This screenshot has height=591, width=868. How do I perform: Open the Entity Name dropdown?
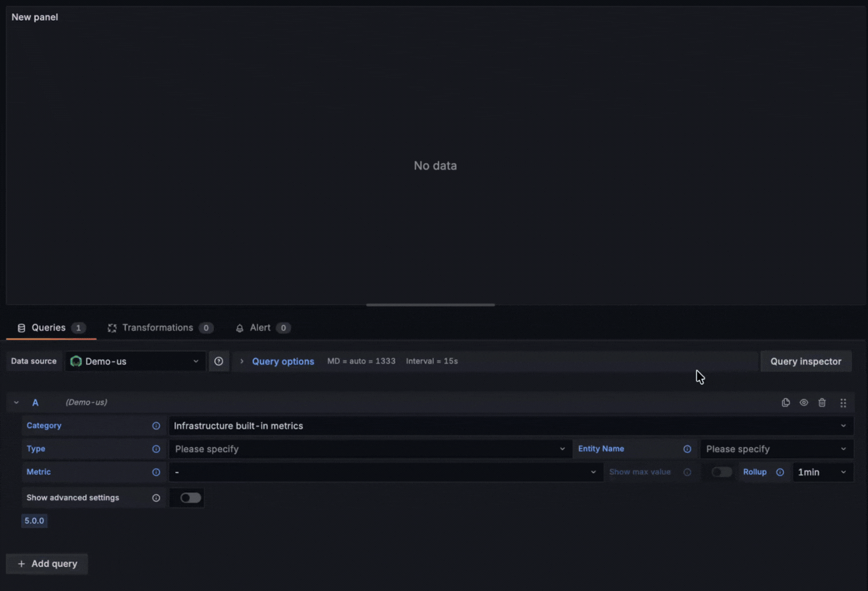click(776, 449)
